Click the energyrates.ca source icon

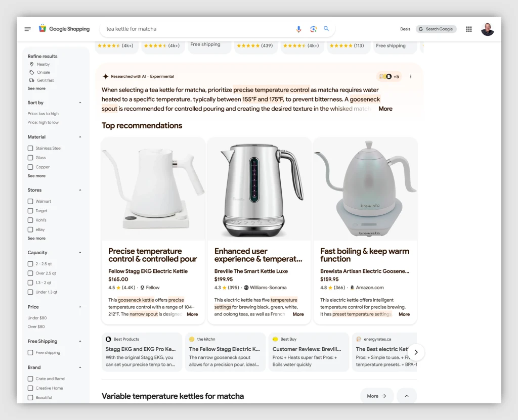click(359, 339)
